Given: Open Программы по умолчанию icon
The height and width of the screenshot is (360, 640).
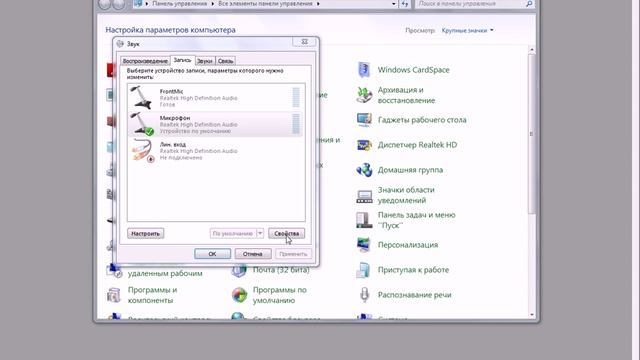Looking at the screenshot, I should 239,295.
